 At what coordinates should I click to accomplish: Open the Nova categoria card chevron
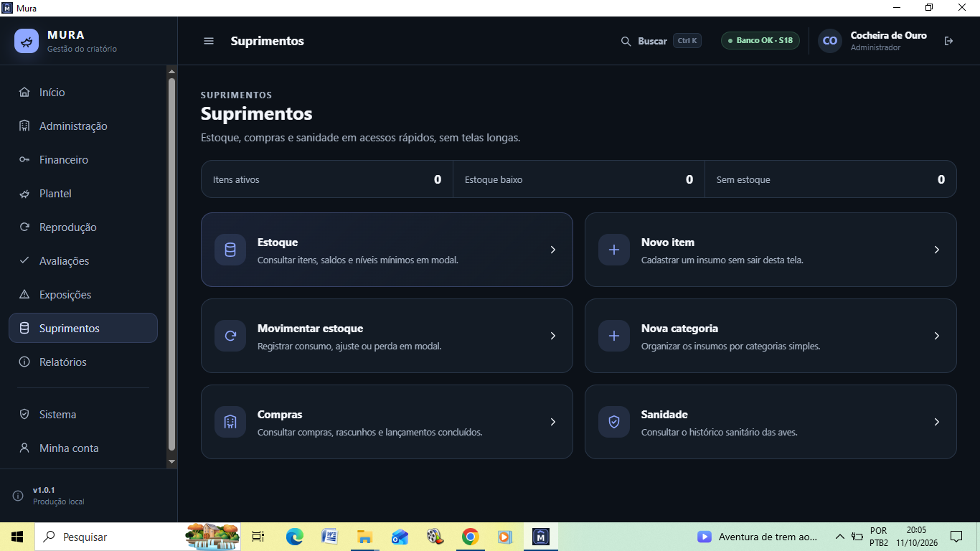937,336
